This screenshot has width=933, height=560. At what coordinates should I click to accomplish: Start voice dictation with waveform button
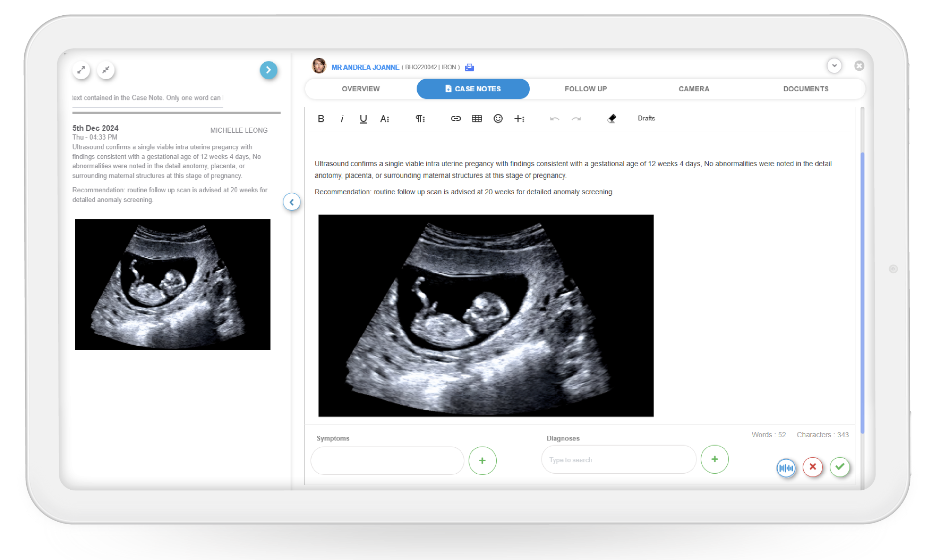pos(786,468)
